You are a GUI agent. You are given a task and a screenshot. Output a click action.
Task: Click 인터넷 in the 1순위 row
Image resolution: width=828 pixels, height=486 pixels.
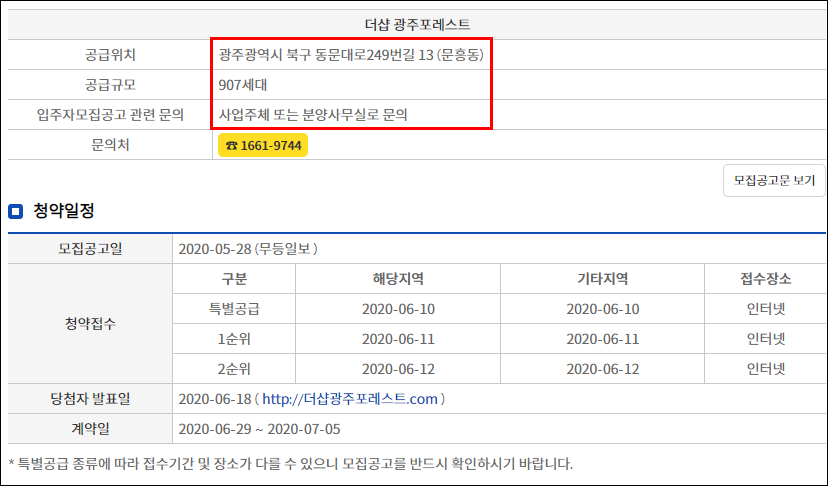tap(766, 339)
